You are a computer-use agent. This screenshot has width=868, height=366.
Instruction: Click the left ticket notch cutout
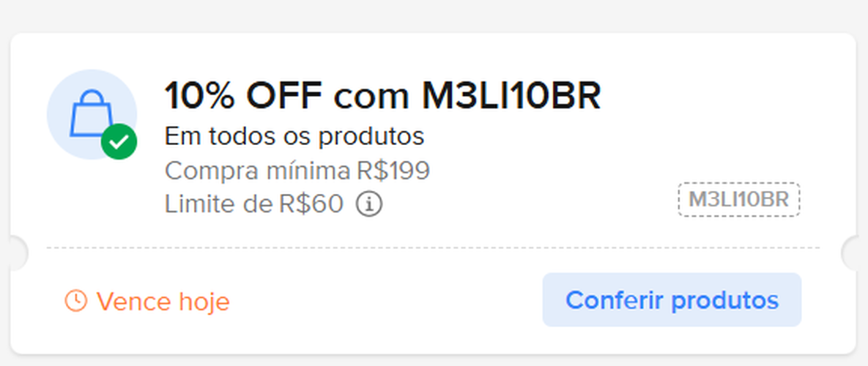[x=16, y=253]
